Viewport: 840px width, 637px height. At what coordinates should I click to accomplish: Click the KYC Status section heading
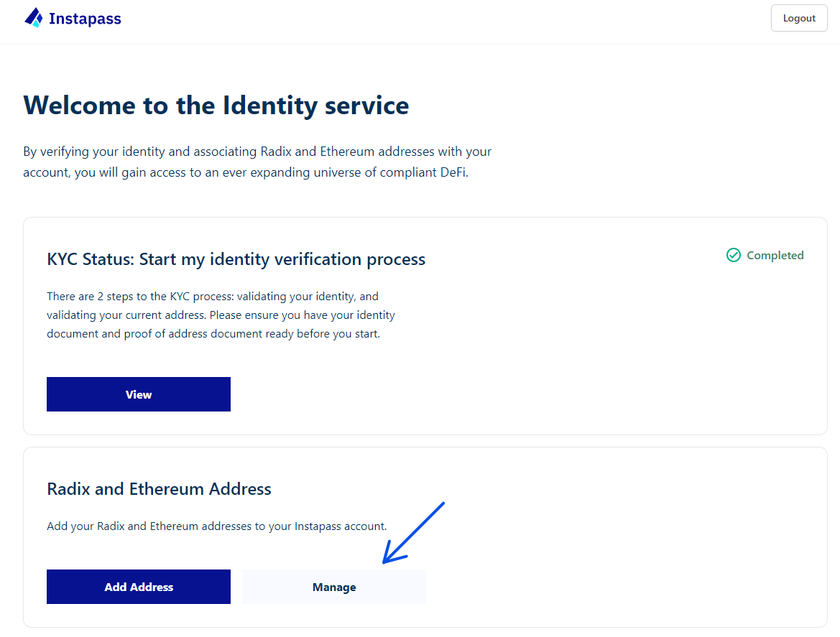236,259
